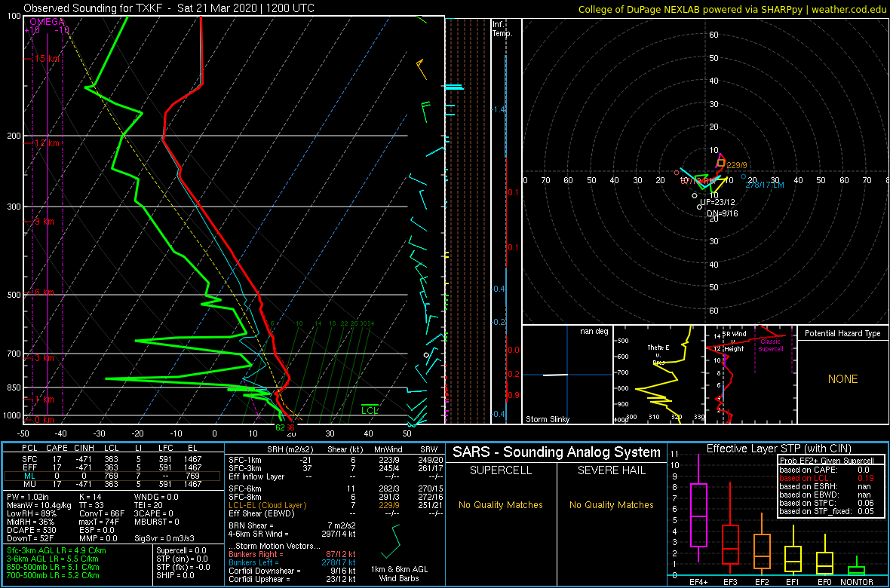Click the Potential Hazard Type header

(843, 334)
